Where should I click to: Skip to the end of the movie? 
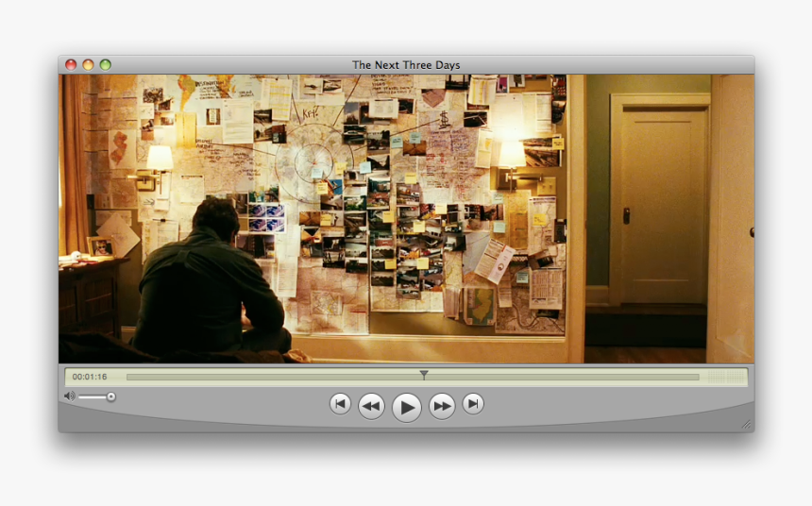click(473, 404)
